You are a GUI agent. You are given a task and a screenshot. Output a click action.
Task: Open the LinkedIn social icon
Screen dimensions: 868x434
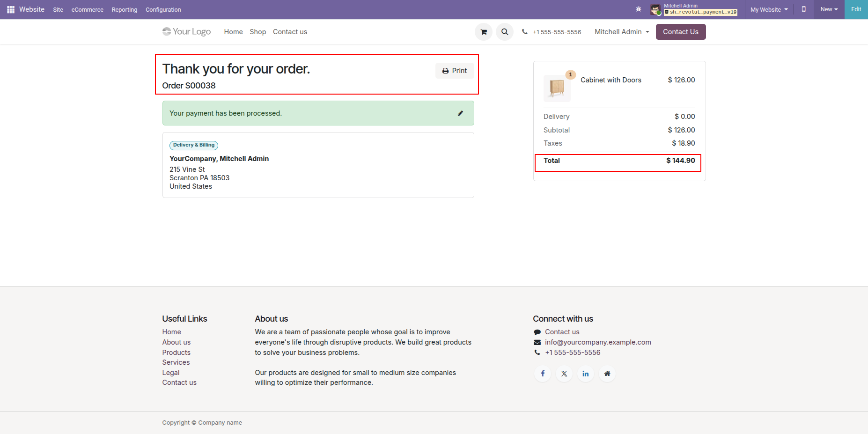pyautogui.click(x=586, y=374)
